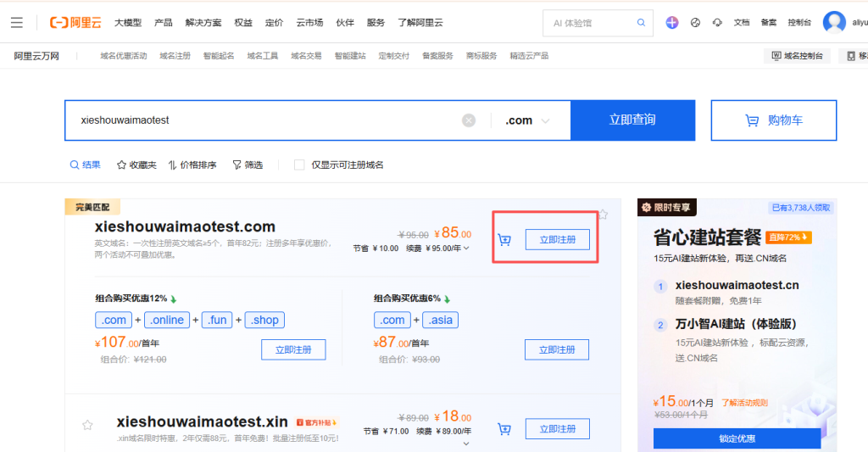This screenshot has width=868, height=452.
Task: Open the .com domain suffix dropdown
Action: tap(527, 120)
